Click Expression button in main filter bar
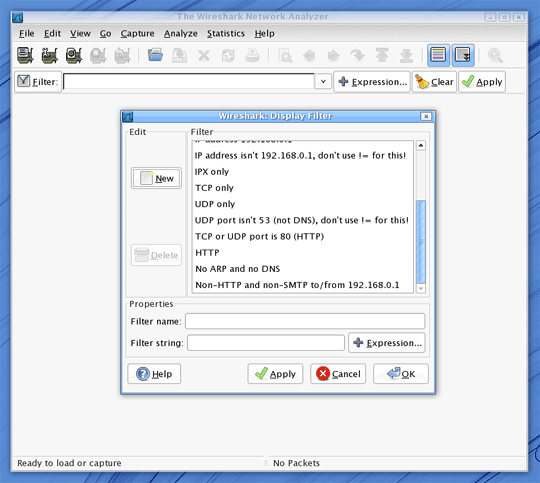This screenshot has height=483, width=540. (372, 82)
